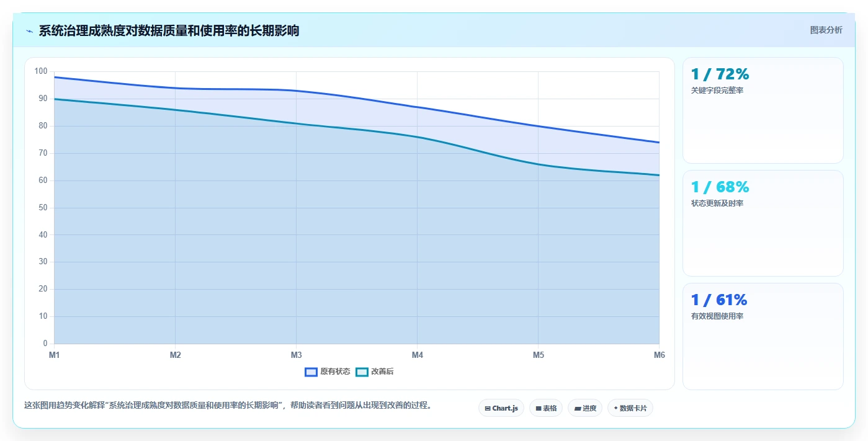The height and width of the screenshot is (441, 868).
Task: Click the M2 x-axis label
Action: click(x=175, y=355)
